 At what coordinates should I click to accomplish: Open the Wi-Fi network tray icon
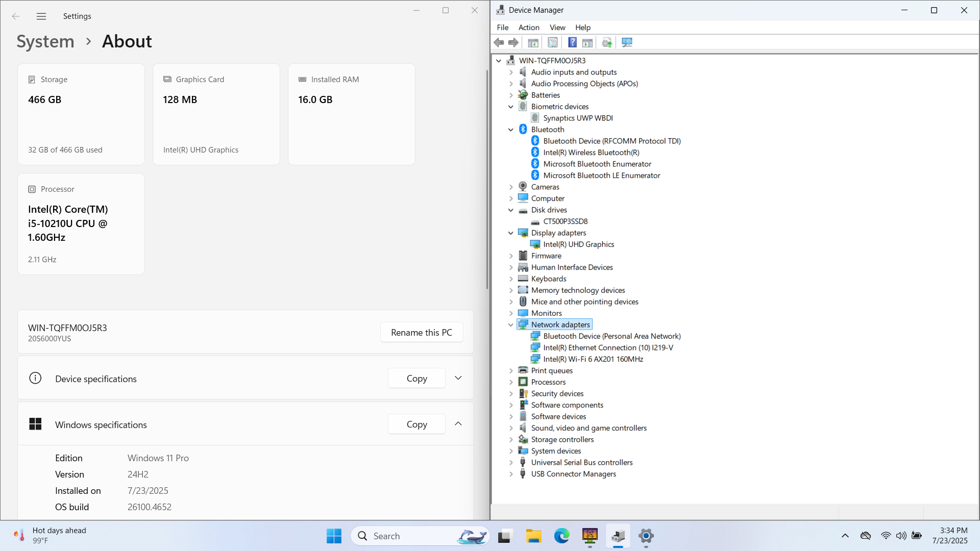click(886, 536)
